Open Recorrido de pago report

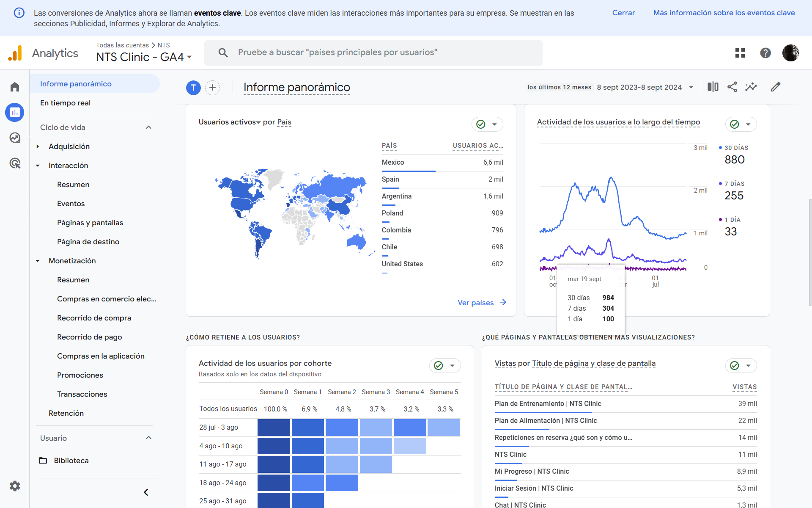point(89,337)
